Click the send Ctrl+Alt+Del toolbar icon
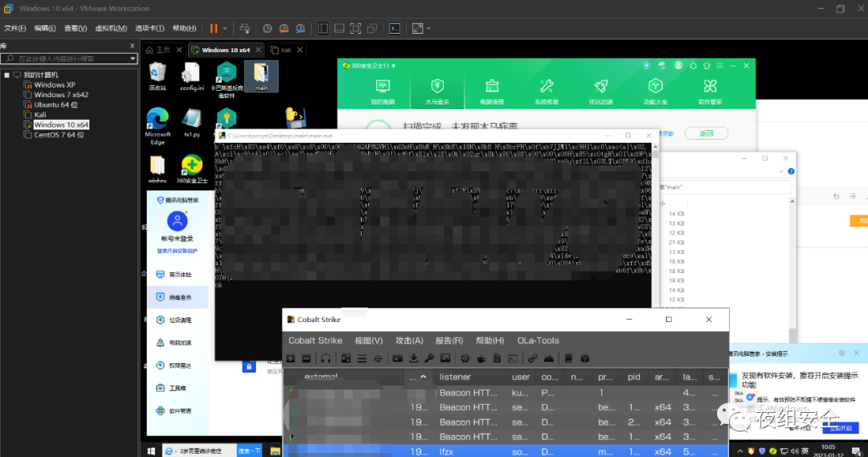This screenshot has height=457, width=868. 244,28
